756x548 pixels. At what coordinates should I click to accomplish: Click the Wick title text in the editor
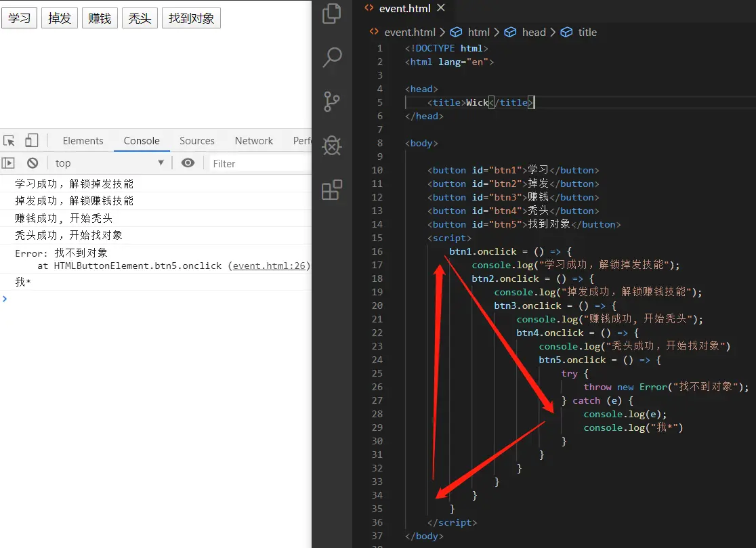click(477, 103)
